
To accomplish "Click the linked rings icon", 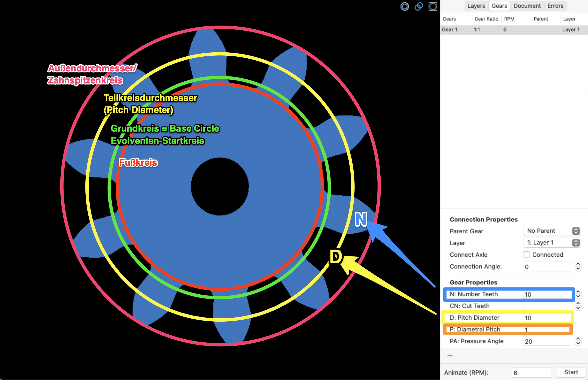I will pos(419,7).
